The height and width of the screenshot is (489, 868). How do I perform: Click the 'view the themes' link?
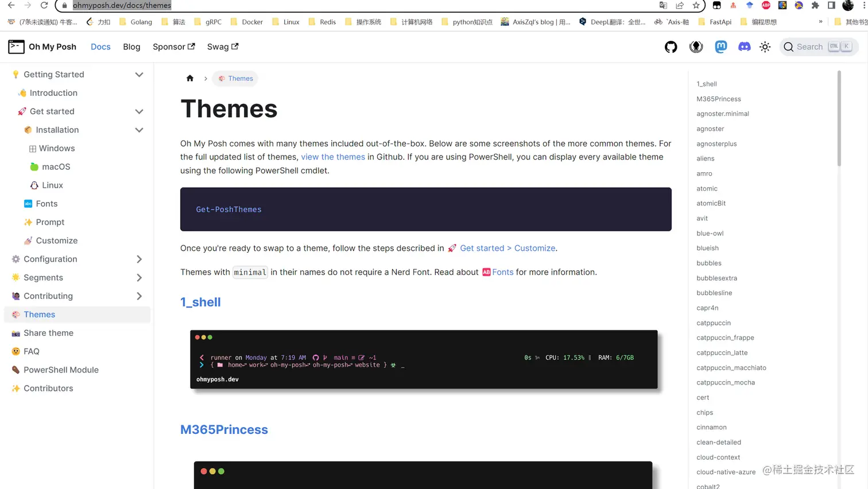(x=333, y=157)
